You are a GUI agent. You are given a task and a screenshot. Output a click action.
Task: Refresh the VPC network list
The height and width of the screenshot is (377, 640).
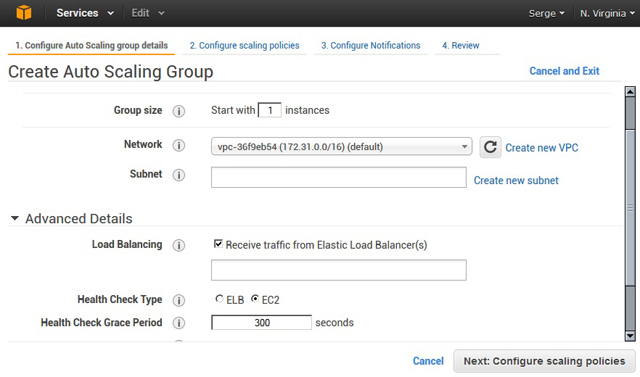(490, 147)
